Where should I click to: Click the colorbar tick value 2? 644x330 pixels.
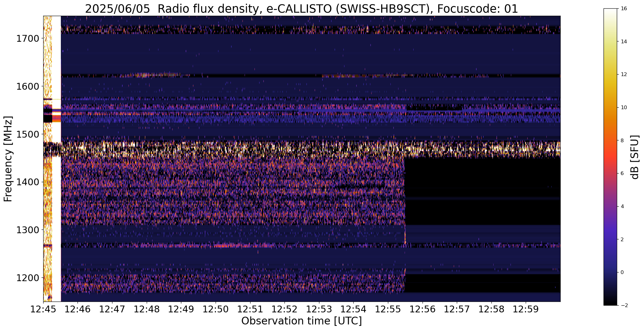622,239
